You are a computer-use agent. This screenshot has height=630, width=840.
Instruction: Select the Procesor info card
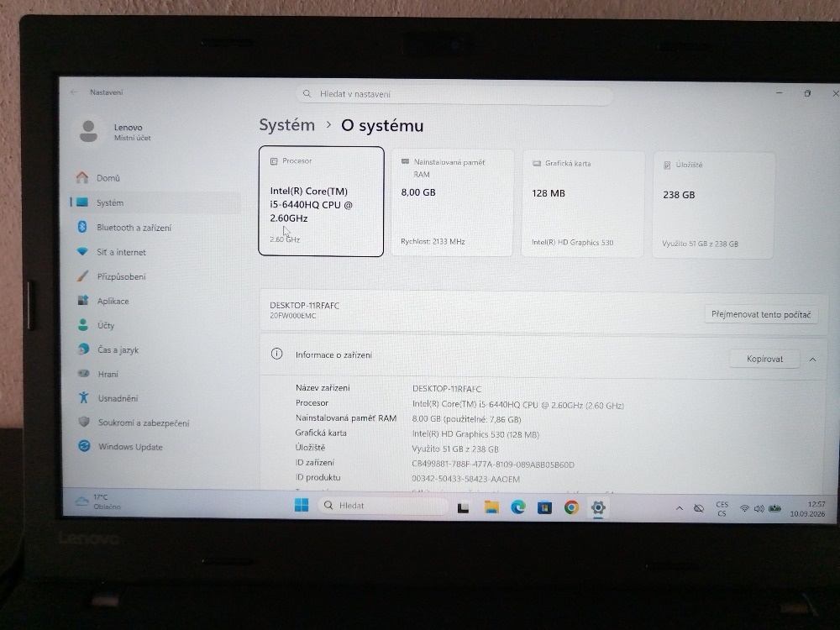(x=321, y=202)
